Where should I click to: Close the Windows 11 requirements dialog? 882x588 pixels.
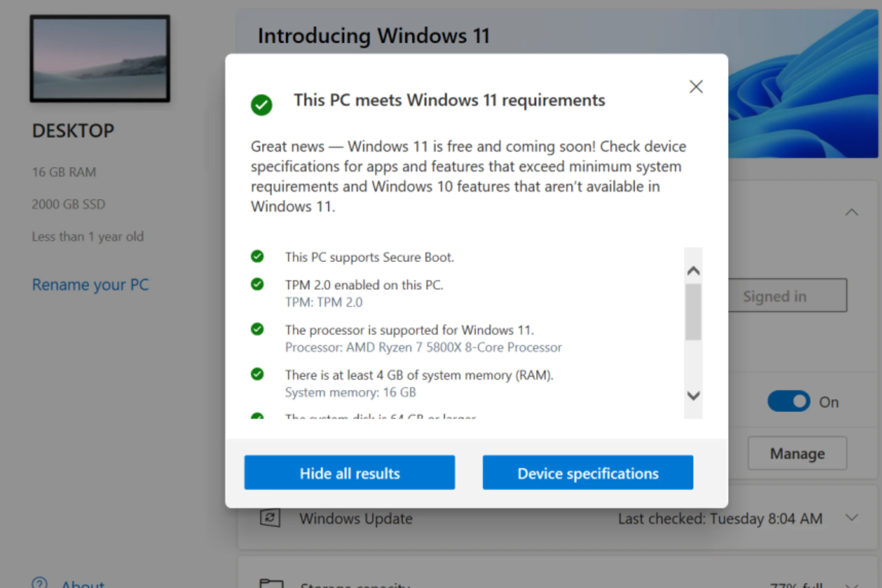(x=696, y=86)
